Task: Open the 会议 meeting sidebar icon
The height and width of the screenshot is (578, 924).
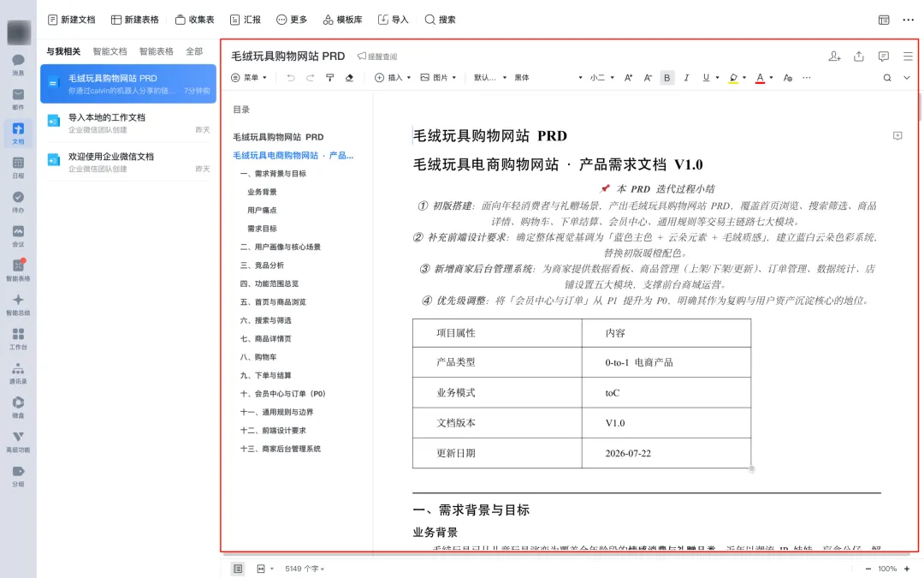Action: point(18,235)
